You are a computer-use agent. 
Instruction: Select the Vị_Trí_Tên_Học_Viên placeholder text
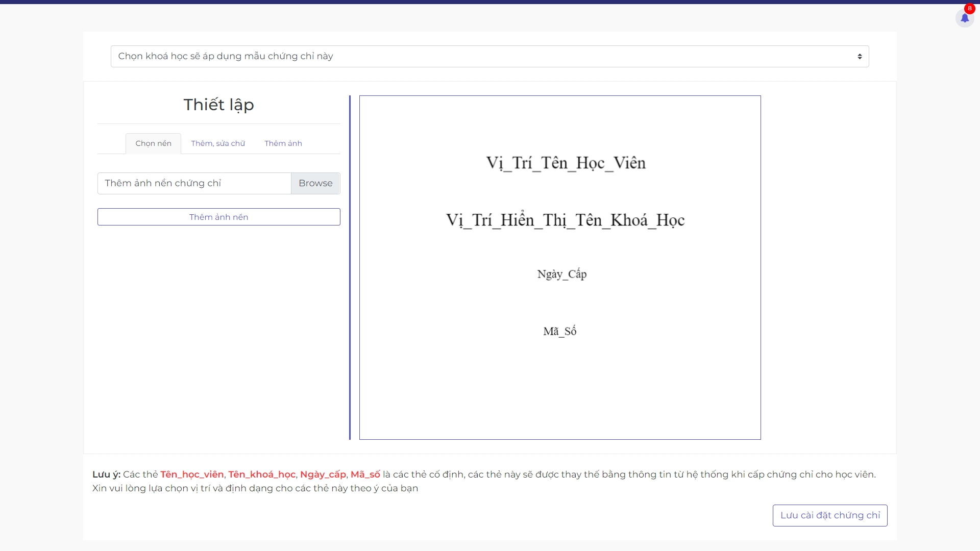click(566, 163)
